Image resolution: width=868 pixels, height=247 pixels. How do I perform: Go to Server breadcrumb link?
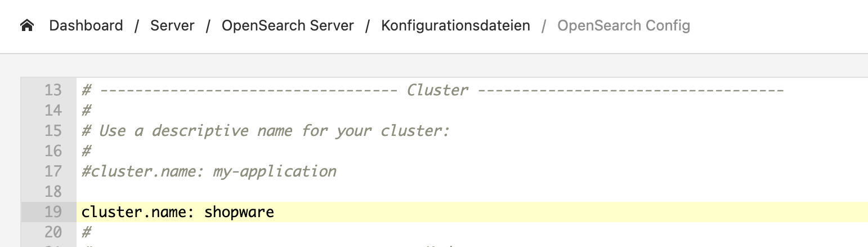point(172,26)
